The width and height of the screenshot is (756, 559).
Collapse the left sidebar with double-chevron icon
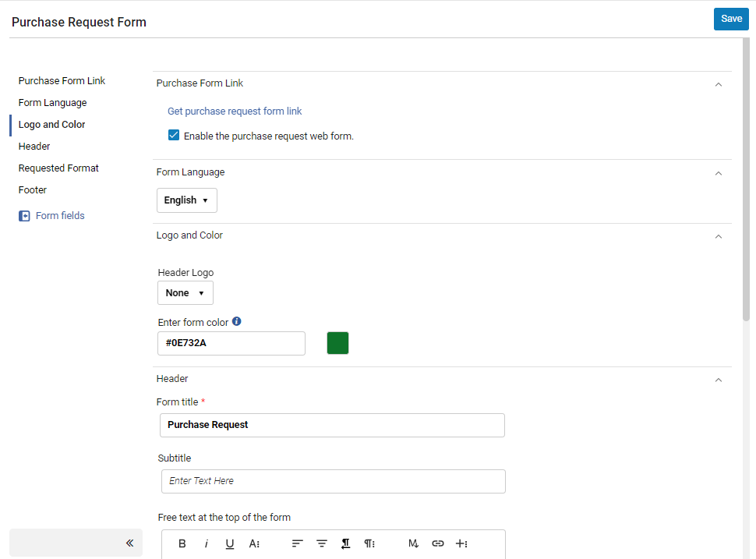tap(129, 543)
